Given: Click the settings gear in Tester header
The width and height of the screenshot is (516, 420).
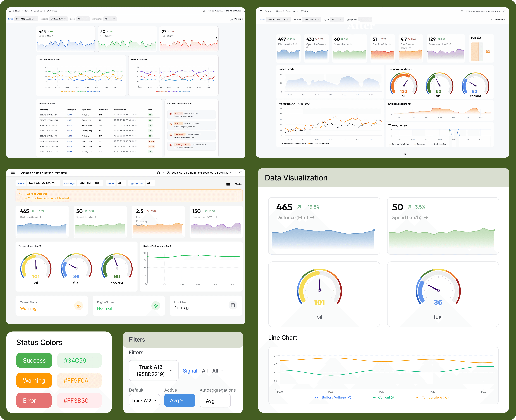Looking at the screenshot, I should [x=158, y=173].
